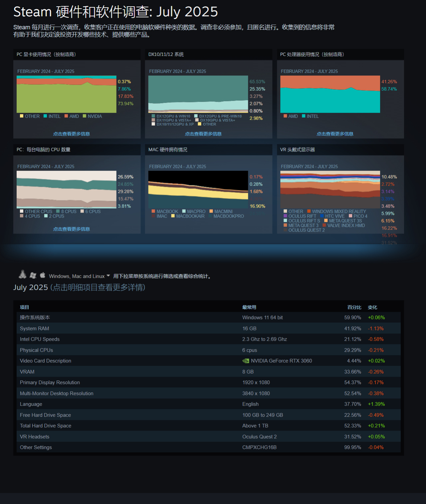Expand the Multi-Monitor Desktop Resolution row
The width and height of the screenshot is (426, 504).
[209, 393]
